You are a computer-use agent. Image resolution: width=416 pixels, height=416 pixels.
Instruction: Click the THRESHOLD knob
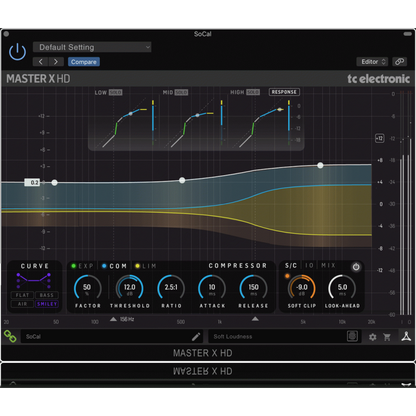point(130,288)
